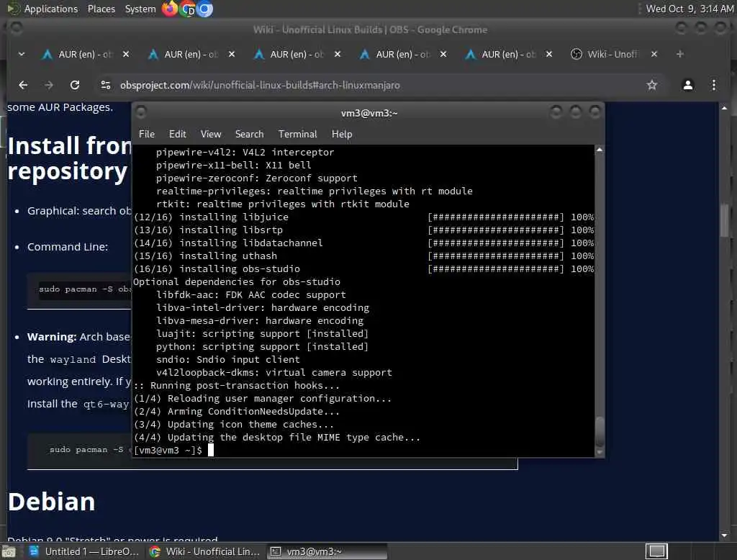Go back in Chrome history
The height and width of the screenshot is (560, 737).
(23, 85)
